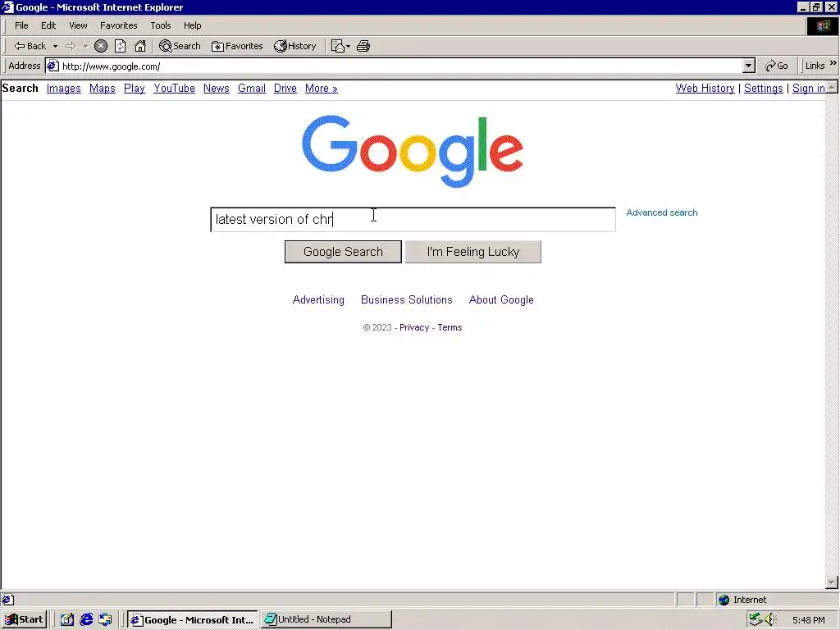Viewport: 840px width, 630px height.
Task: Open the Advanced search link
Action: coord(662,212)
